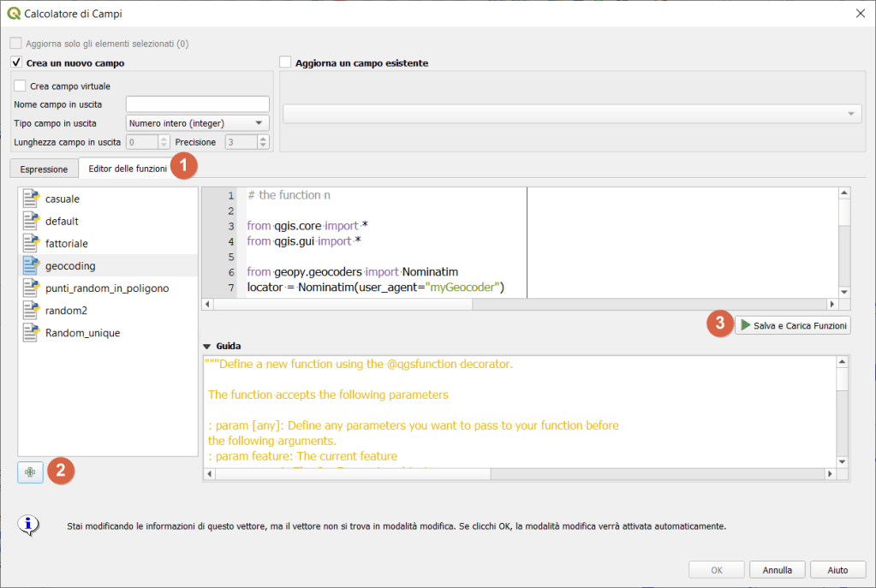Select punti_random_in_poligono script icon
The height and width of the screenshot is (588, 876).
click(31, 288)
